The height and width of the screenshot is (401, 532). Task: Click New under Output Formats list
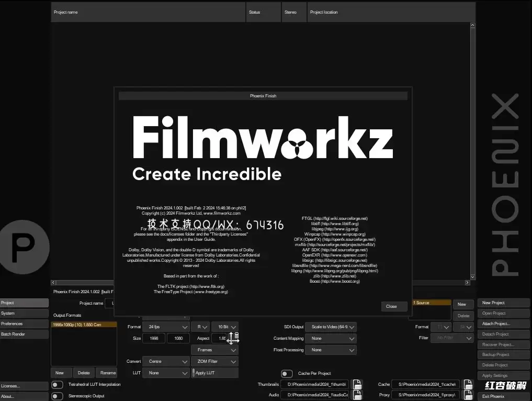(61, 373)
